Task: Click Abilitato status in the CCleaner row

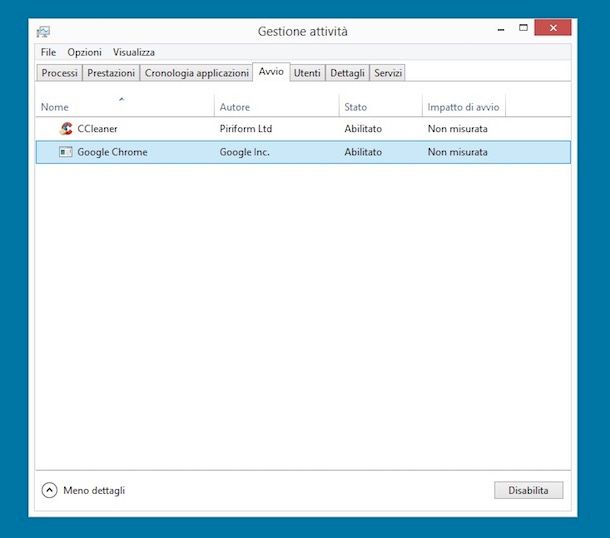Action: 363,129
